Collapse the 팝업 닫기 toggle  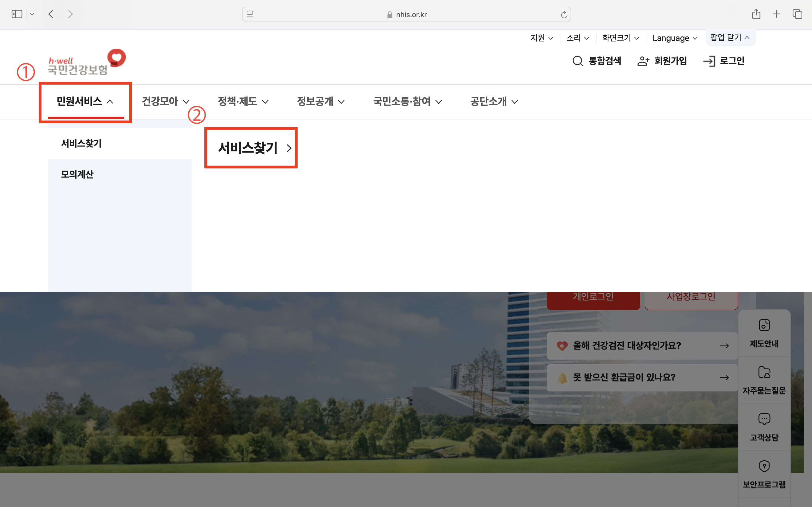[730, 38]
